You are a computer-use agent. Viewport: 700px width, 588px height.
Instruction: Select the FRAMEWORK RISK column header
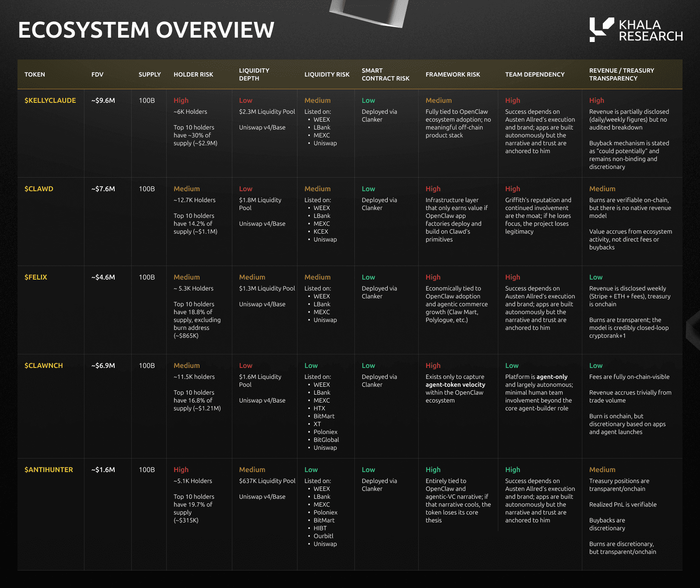click(453, 74)
